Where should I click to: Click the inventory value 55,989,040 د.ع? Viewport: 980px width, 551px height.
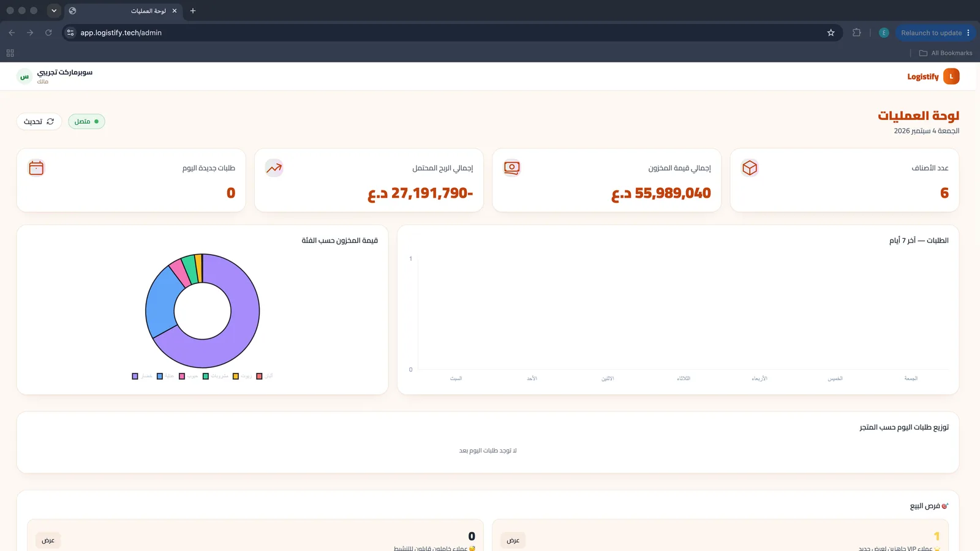pos(661,193)
